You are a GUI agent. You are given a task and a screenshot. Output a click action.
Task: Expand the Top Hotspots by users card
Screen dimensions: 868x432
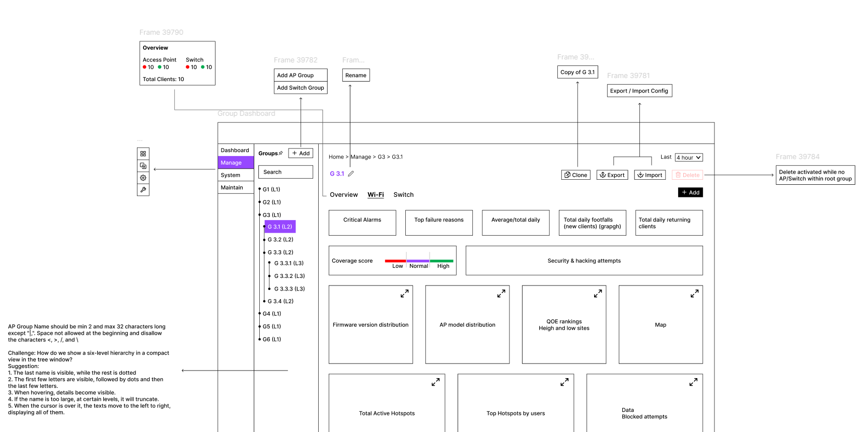[564, 382]
